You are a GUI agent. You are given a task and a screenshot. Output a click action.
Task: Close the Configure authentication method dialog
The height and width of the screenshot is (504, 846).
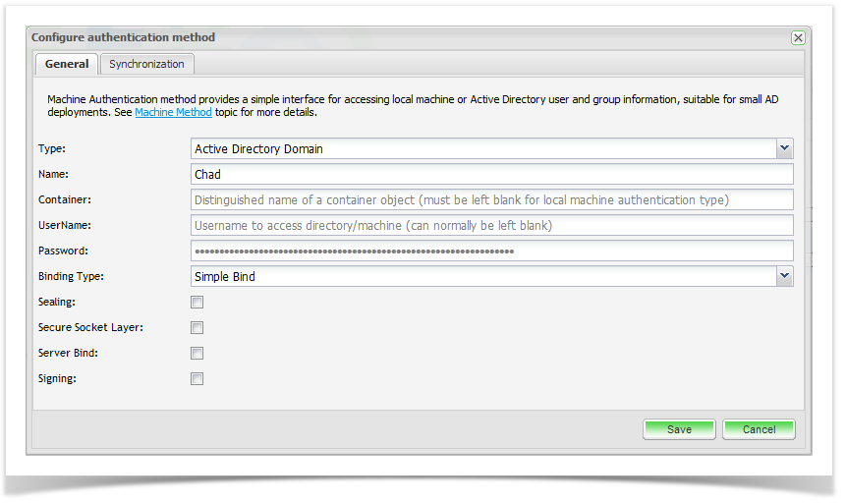tap(798, 37)
